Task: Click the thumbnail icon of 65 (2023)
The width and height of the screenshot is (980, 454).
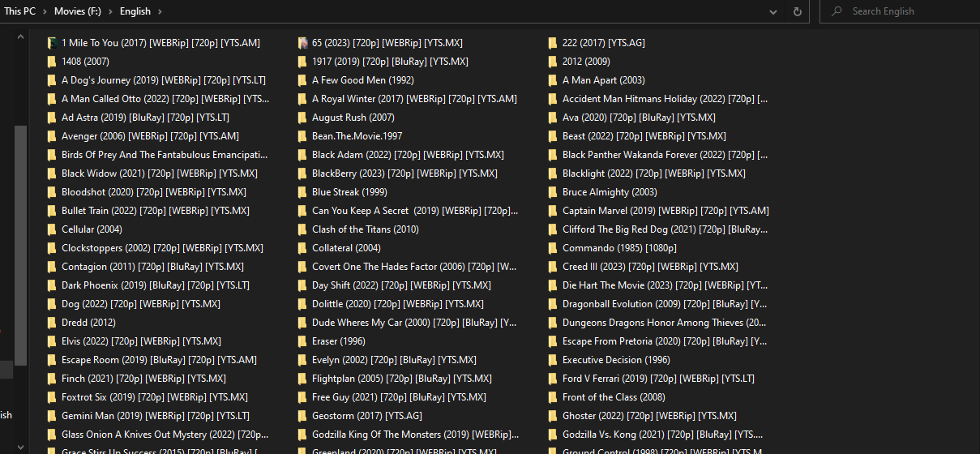Action: (302, 43)
